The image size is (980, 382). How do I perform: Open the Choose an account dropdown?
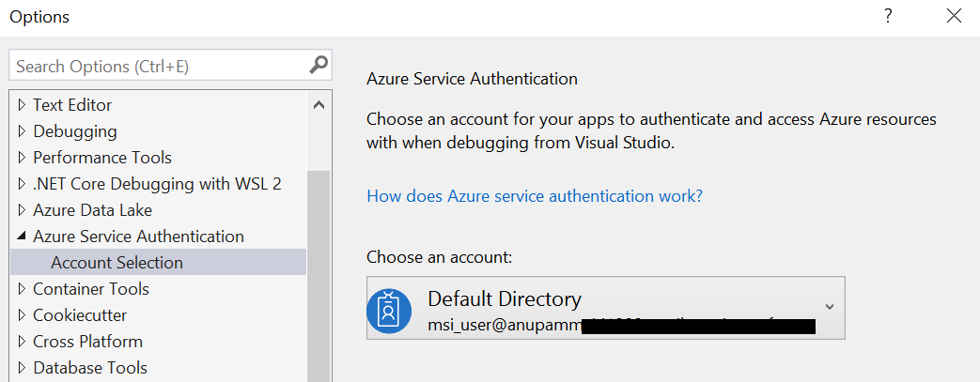tap(606, 308)
